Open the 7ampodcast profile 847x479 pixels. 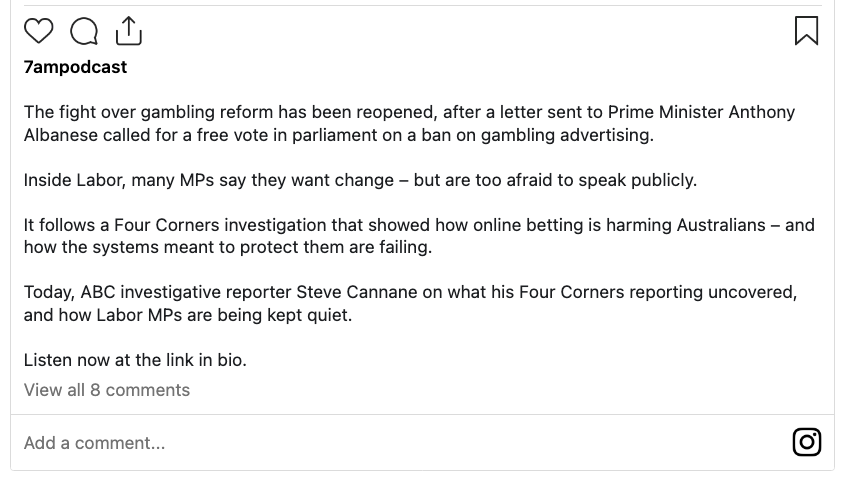[x=75, y=67]
